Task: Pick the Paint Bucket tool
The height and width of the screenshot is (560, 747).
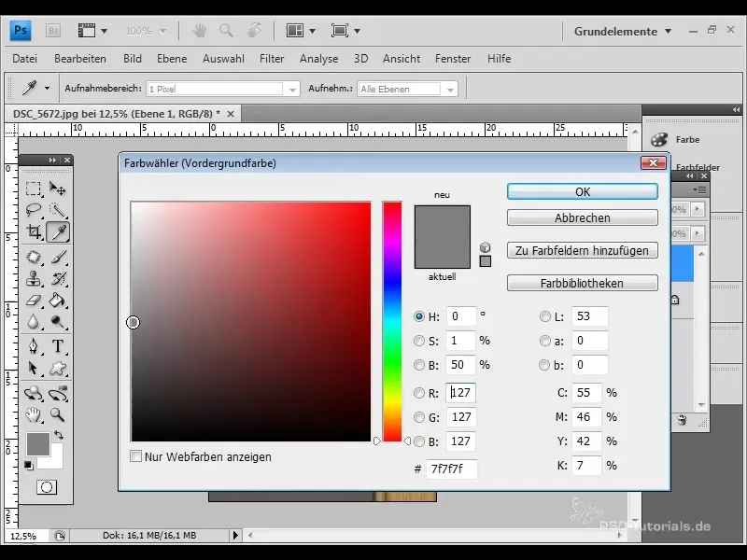Action: [x=58, y=301]
